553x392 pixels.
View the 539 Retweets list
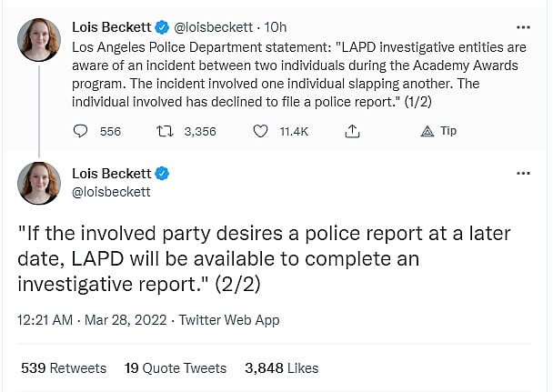(64, 368)
